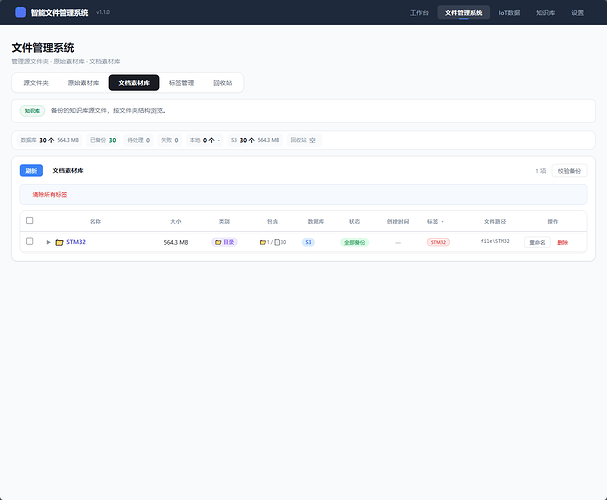Click the 校验备份 button
The height and width of the screenshot is (500, 607).
[x=569, y=171]
